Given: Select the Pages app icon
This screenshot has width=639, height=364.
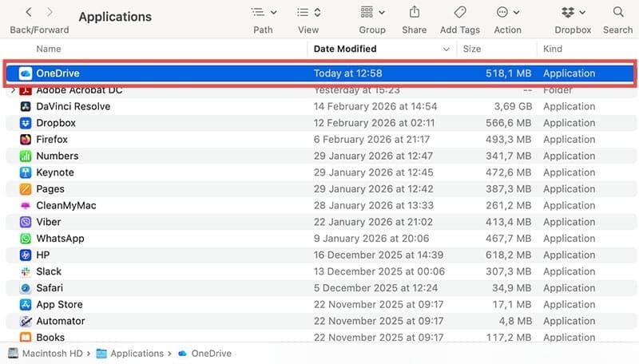Looking at the screenshot, I should click(x=26, y=189).
